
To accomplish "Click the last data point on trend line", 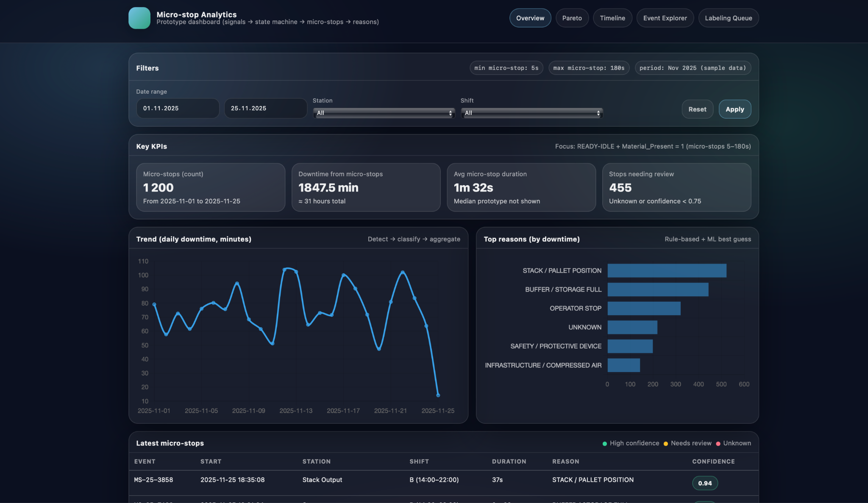I will coord(438,395).
